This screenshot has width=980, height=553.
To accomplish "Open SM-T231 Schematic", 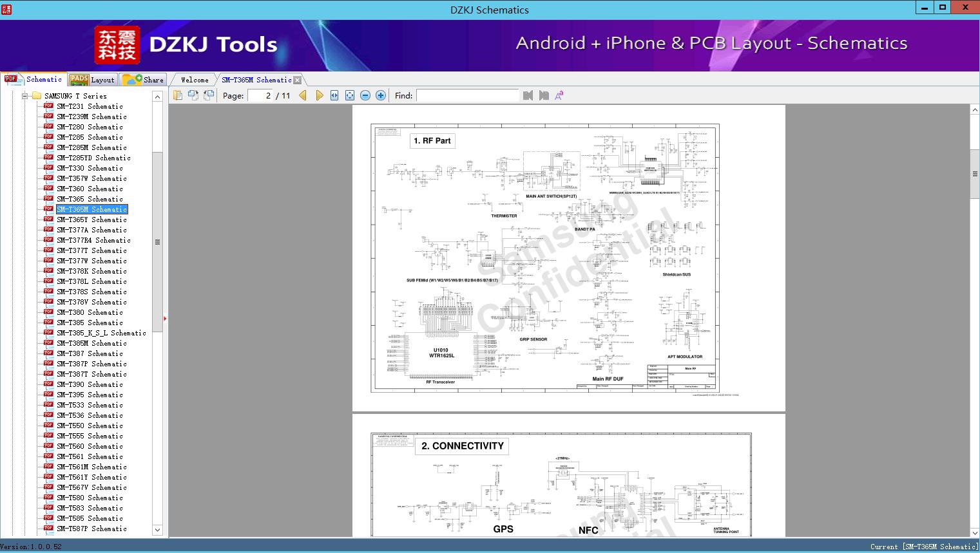I will tap(90, 106).
